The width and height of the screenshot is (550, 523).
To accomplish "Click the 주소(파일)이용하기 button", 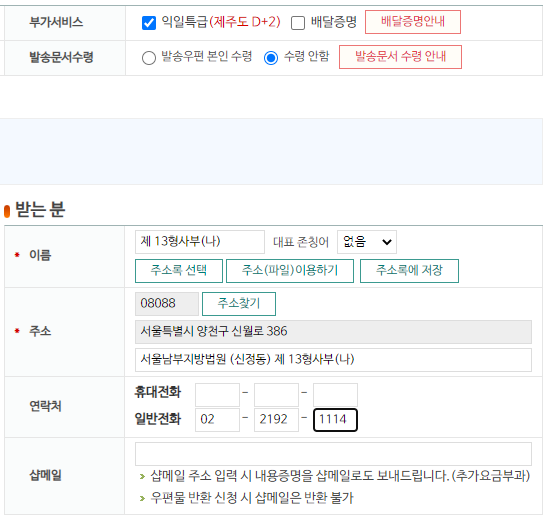I will (290, 271).
